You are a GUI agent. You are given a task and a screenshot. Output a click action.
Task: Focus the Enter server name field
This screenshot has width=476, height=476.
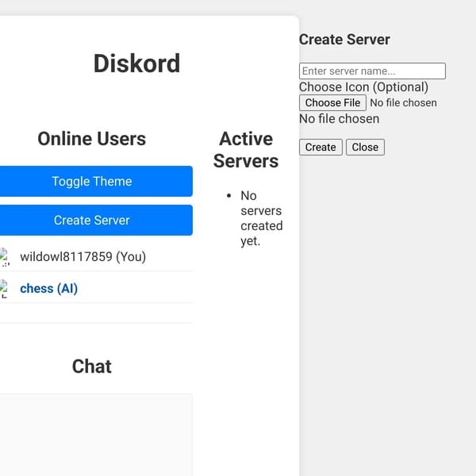[372, 71]
